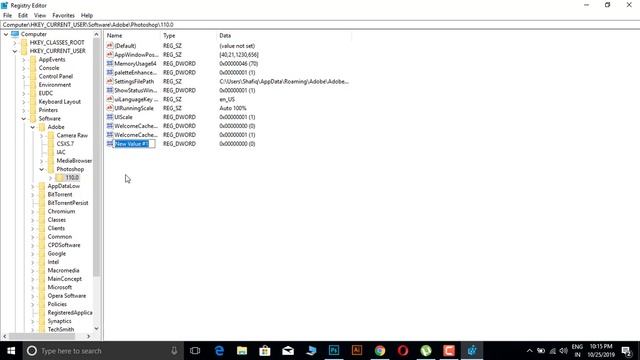Open the Windows Start menu
This screenshot has width=640, height=360.
point(11,351)
